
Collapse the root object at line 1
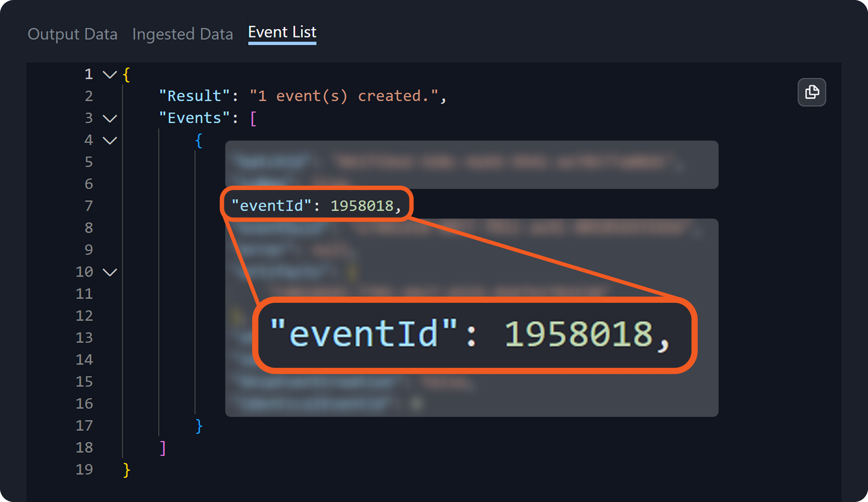tap(110, 74)
